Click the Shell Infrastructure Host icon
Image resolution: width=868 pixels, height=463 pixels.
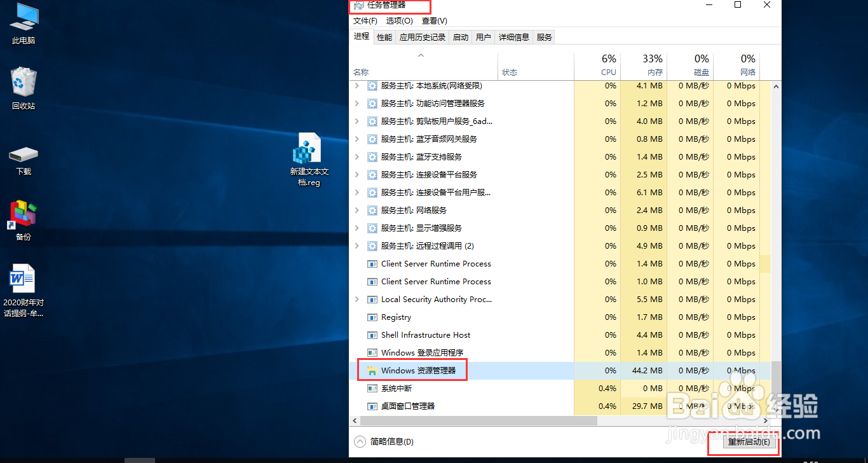pos(372,335)
